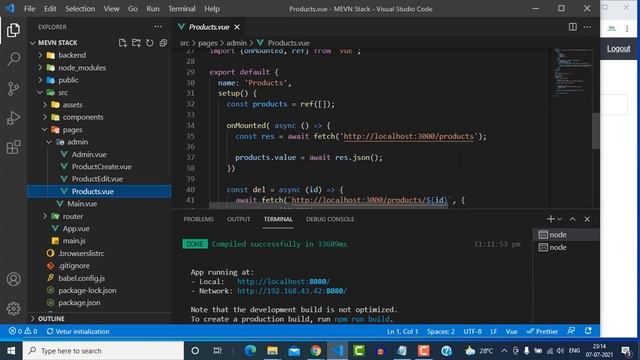Open the new terminal dropdown arrow
Screen dimensions: 640x360
(560, 219)
